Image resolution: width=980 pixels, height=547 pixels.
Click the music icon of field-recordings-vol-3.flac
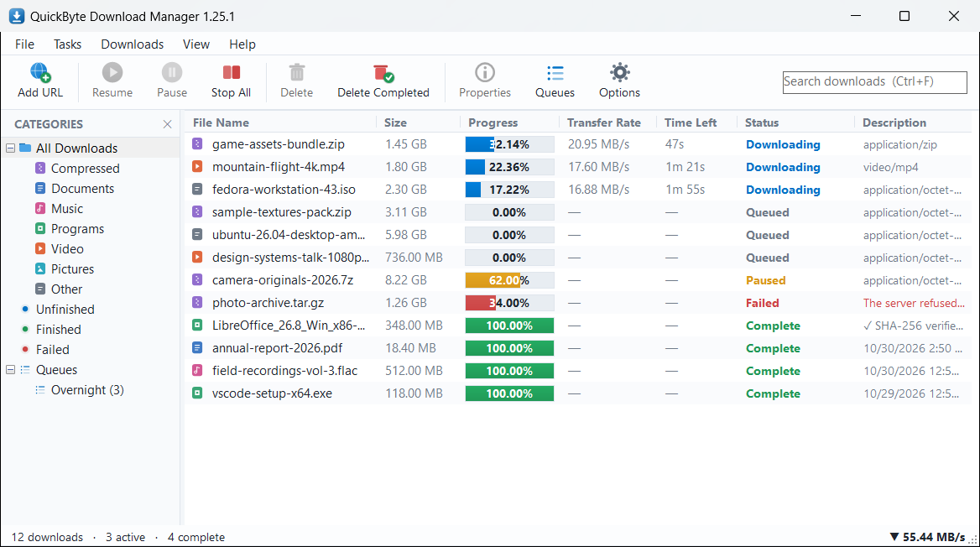pyautogui.click(x=197, y=370)
